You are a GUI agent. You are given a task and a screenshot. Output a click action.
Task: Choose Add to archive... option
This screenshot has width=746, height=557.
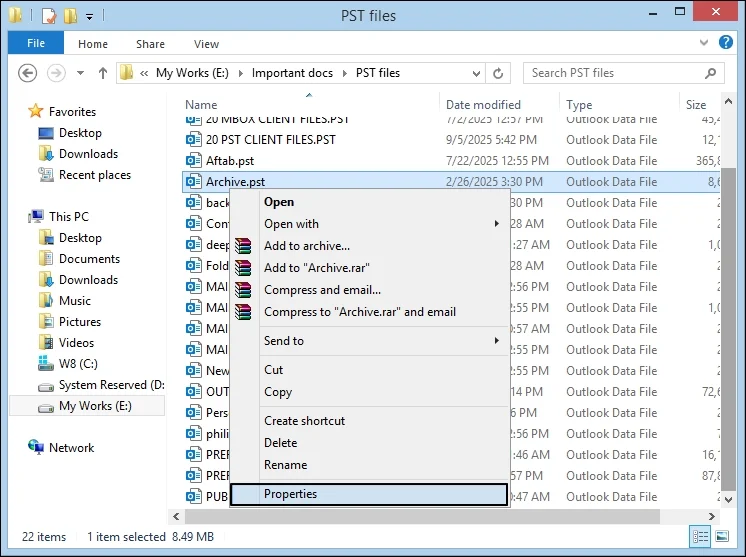tap(369, 245)
